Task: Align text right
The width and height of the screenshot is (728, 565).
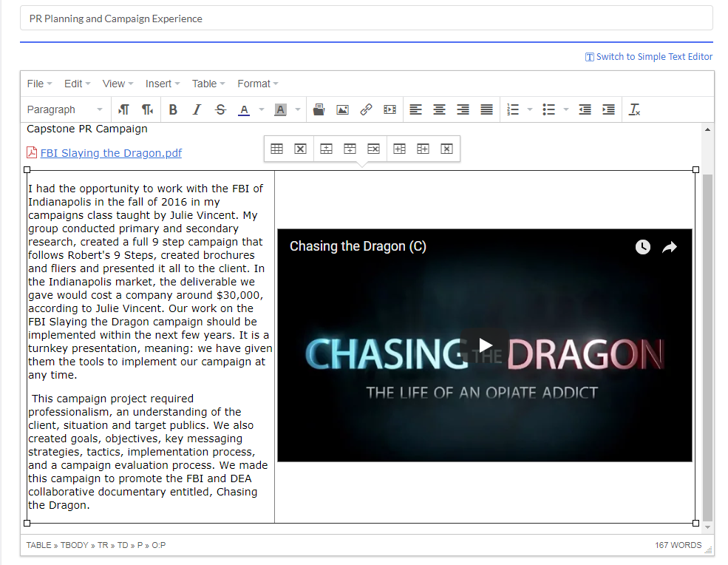Action: [x=463, y=109]
